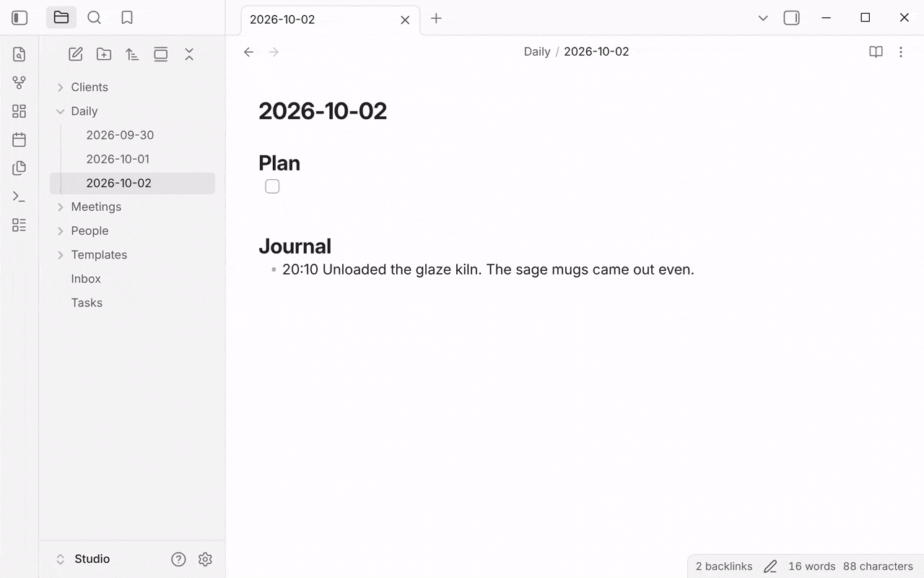Viewport: 924px width, 578px height.
Task: Open the help icon
Action: point(178,559)
